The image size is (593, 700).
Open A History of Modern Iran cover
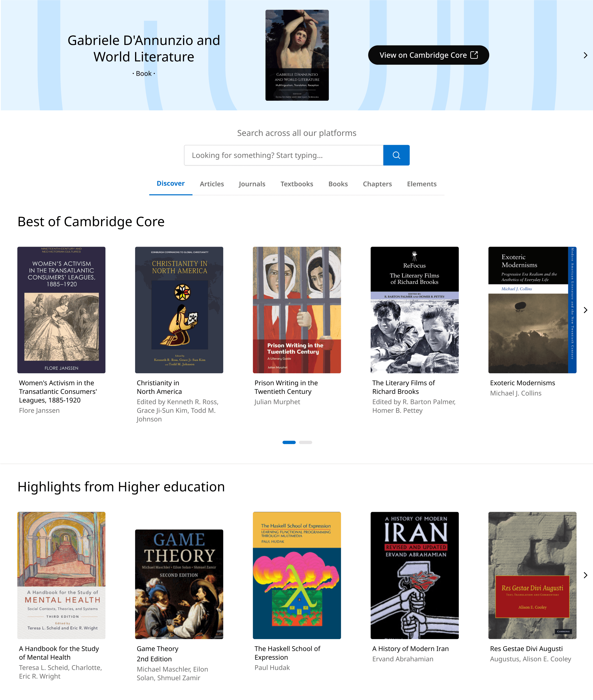point(415,575)
